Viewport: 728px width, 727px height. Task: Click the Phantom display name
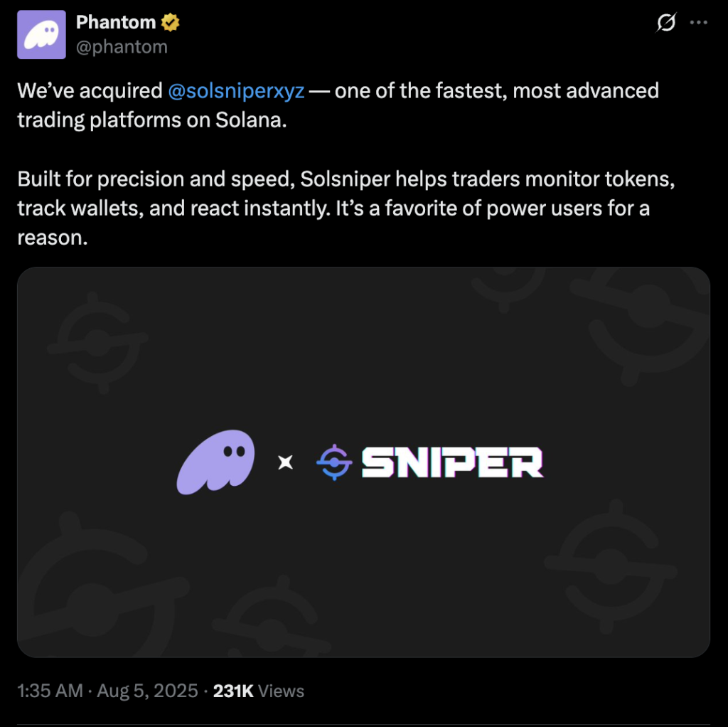pos(116,22)
